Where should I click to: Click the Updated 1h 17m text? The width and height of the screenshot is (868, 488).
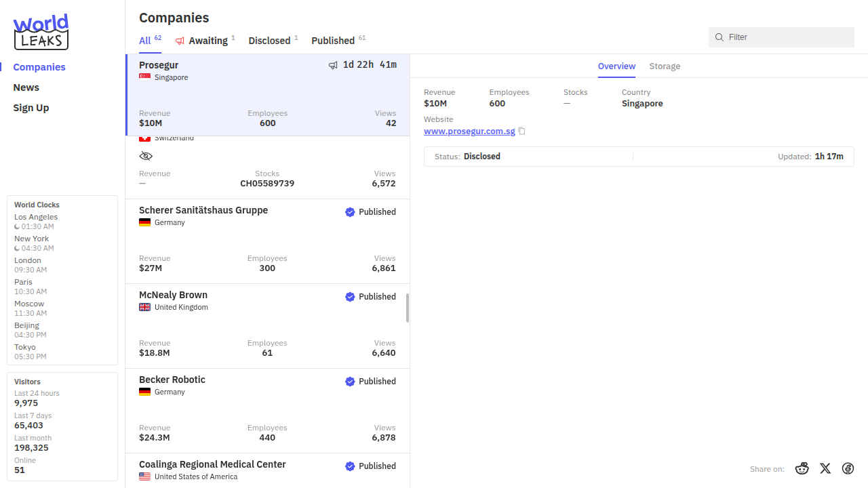point(810,157)
